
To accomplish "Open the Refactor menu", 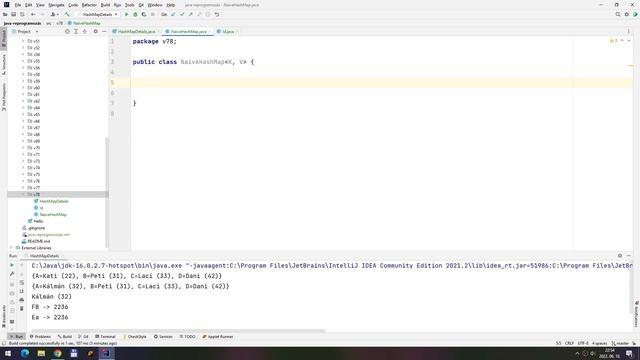I will [89, 5].
